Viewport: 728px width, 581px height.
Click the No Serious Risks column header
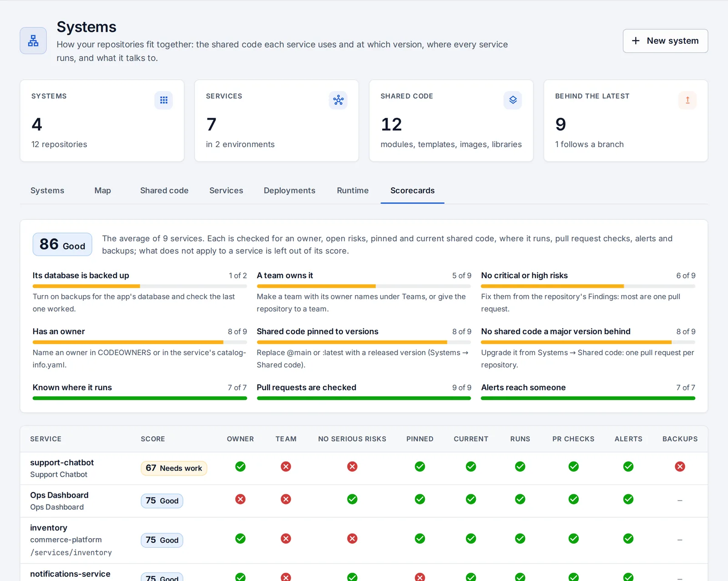(352, 439)
